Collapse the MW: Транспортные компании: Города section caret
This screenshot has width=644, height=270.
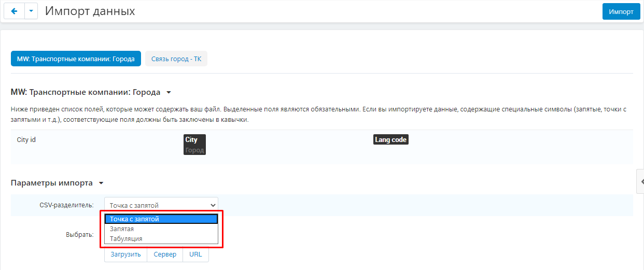(169, 93)
